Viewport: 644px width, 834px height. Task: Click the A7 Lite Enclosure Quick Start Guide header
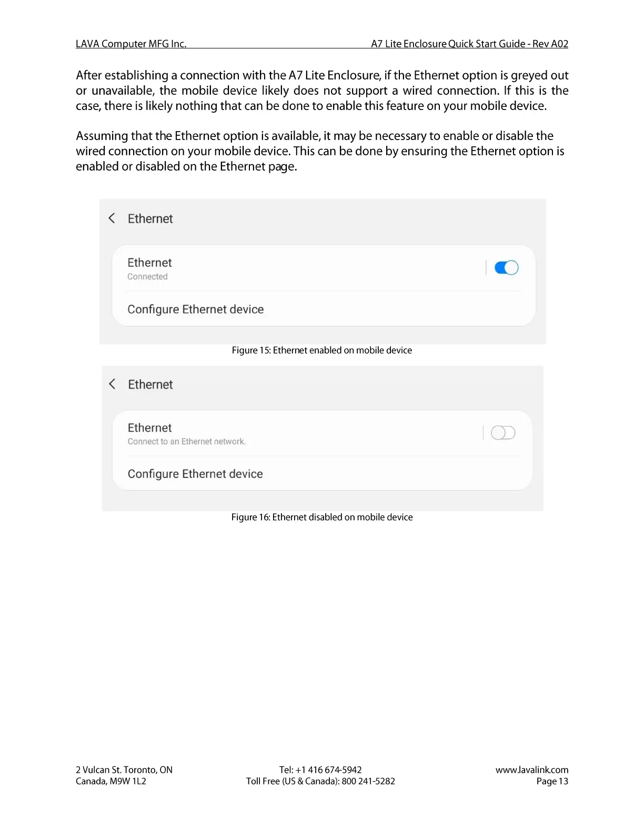point(469,44)
